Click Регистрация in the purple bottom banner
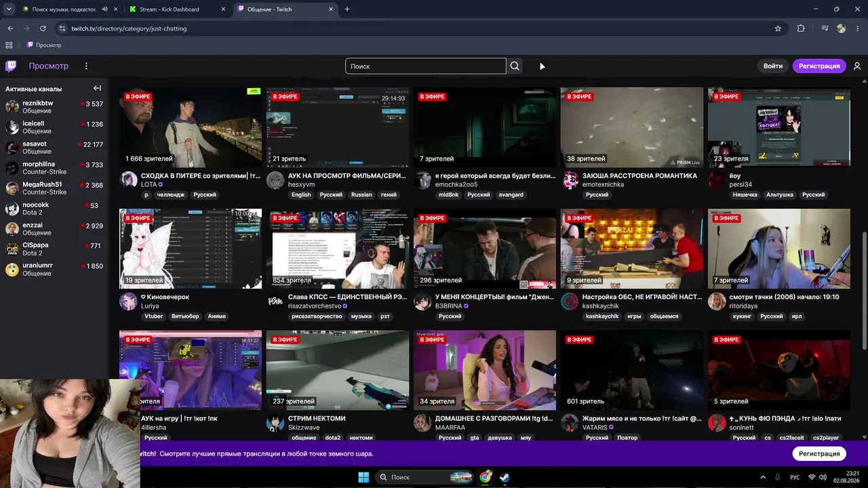868x488 pixels. click(x=819, y=453)
